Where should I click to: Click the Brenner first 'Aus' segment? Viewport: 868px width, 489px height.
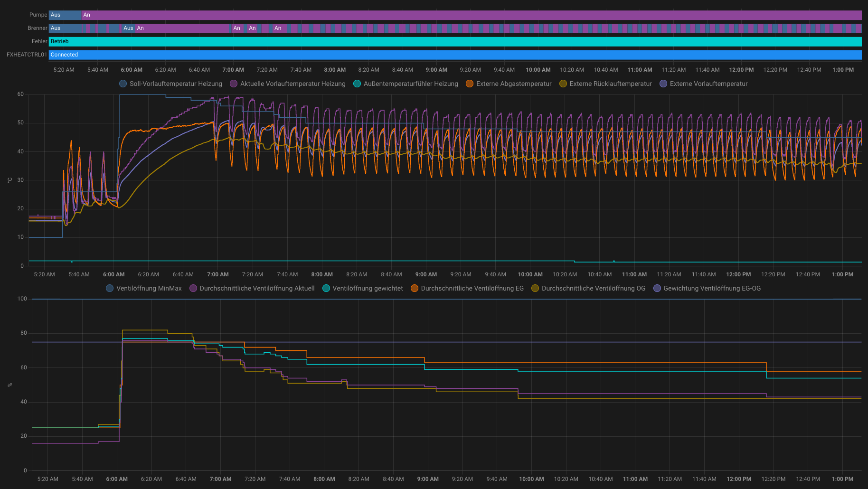pos(65,28)
